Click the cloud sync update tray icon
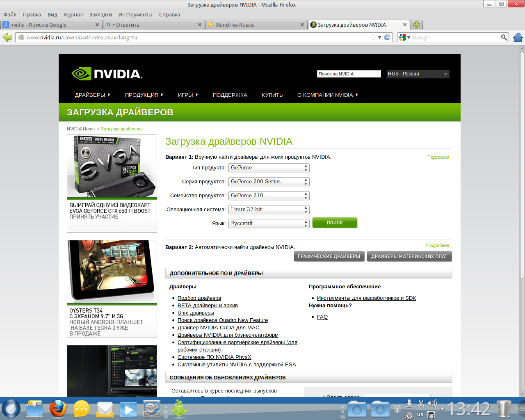 pos(409,415)
